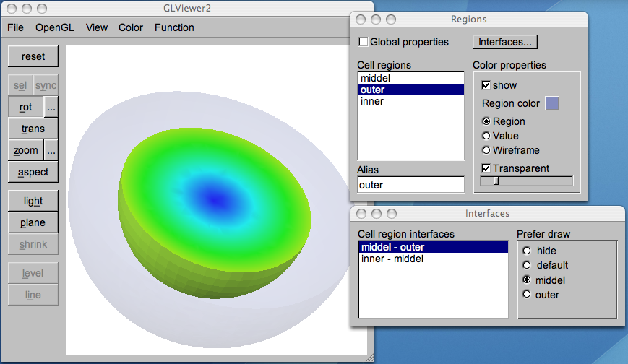Open the Color menu
628x364 pixels.
[x=131, y=27]
